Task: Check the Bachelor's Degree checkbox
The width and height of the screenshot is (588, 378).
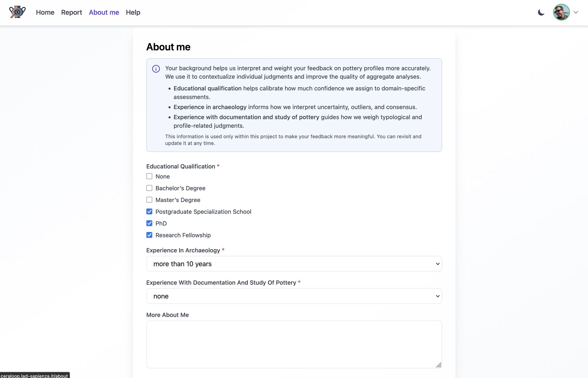Action: tap(149, 188)
